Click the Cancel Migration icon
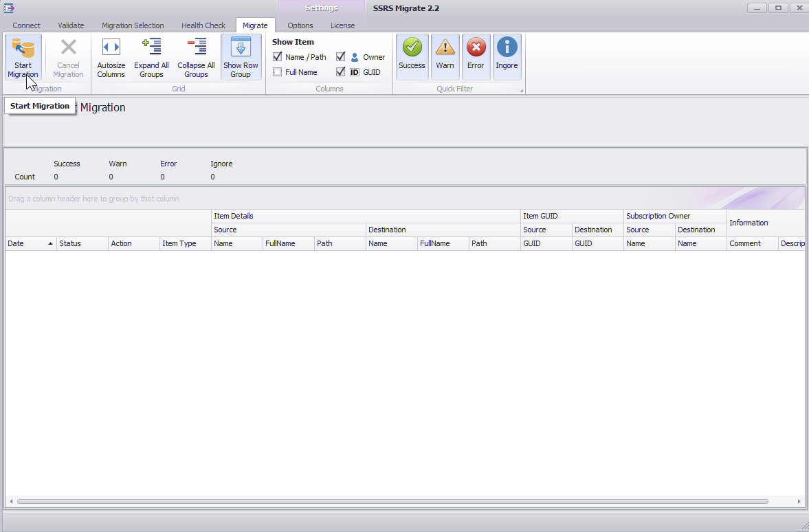 68,48
